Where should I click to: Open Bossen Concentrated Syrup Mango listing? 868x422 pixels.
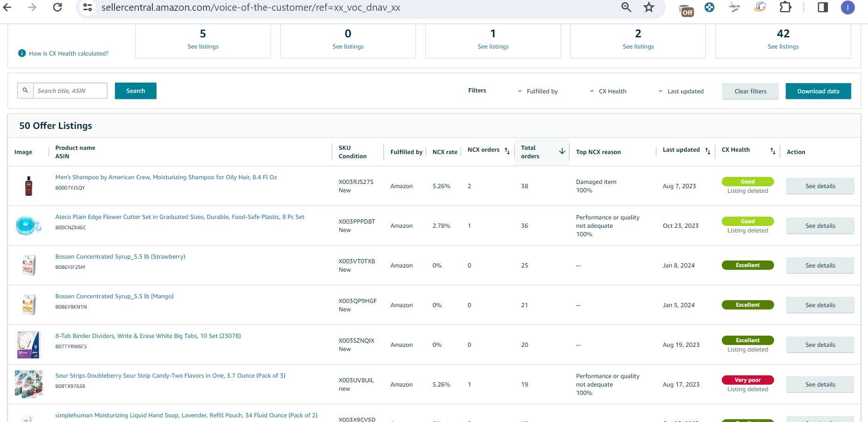coord(114,296)
